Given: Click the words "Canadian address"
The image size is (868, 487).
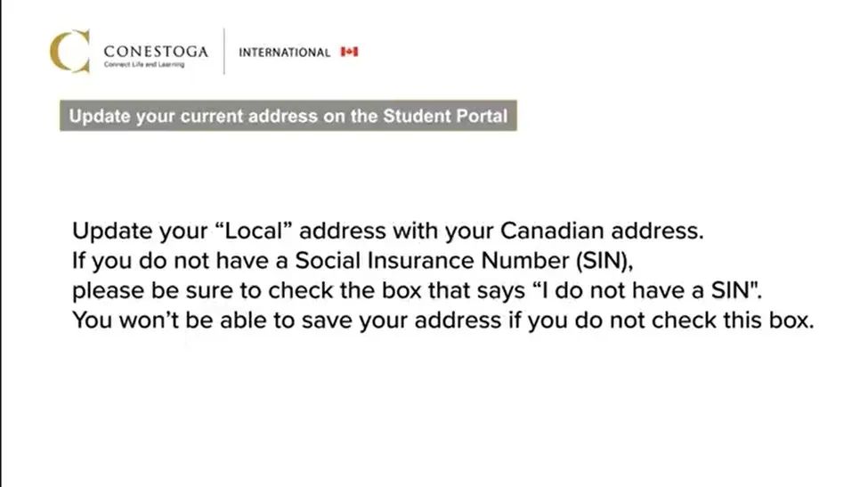Looking at the screenshot, I should [602, 231].
